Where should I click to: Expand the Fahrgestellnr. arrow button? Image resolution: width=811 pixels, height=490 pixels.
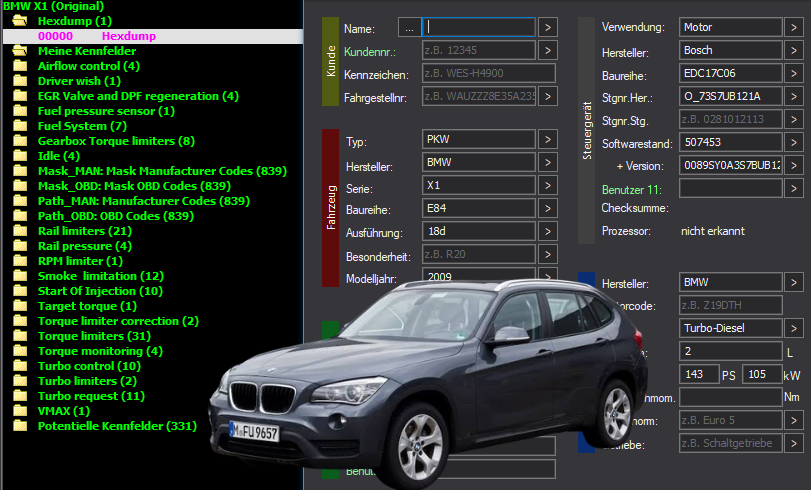(548, 96)
